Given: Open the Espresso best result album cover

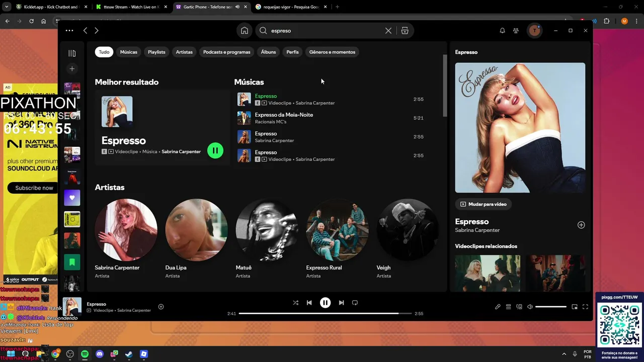Looking at the screenshot, I should [x=117, y=112].
